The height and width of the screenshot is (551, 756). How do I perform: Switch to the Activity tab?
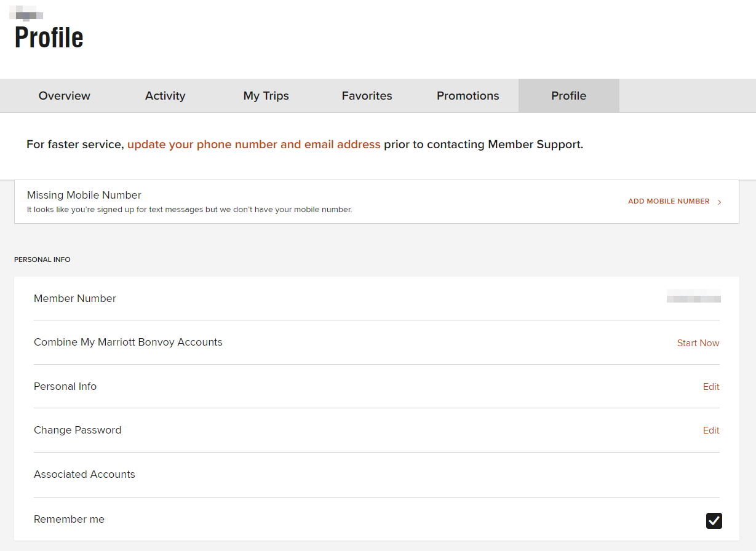pos(165,96)
